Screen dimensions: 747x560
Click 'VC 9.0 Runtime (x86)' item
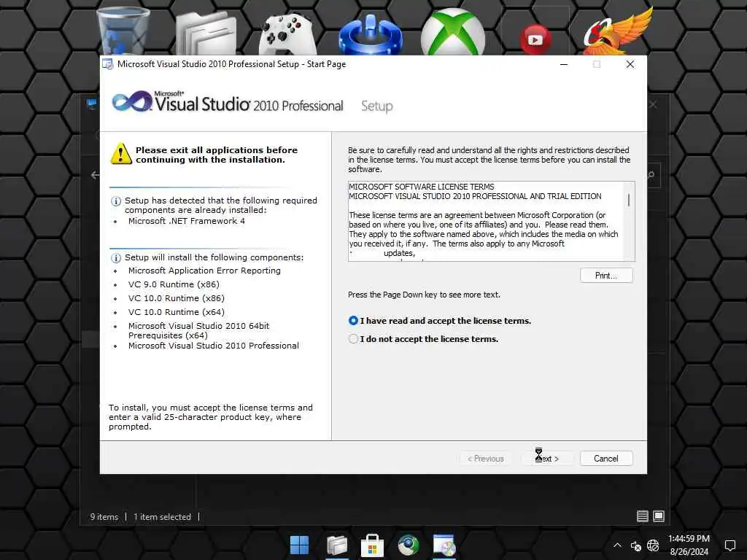[174, 284]
